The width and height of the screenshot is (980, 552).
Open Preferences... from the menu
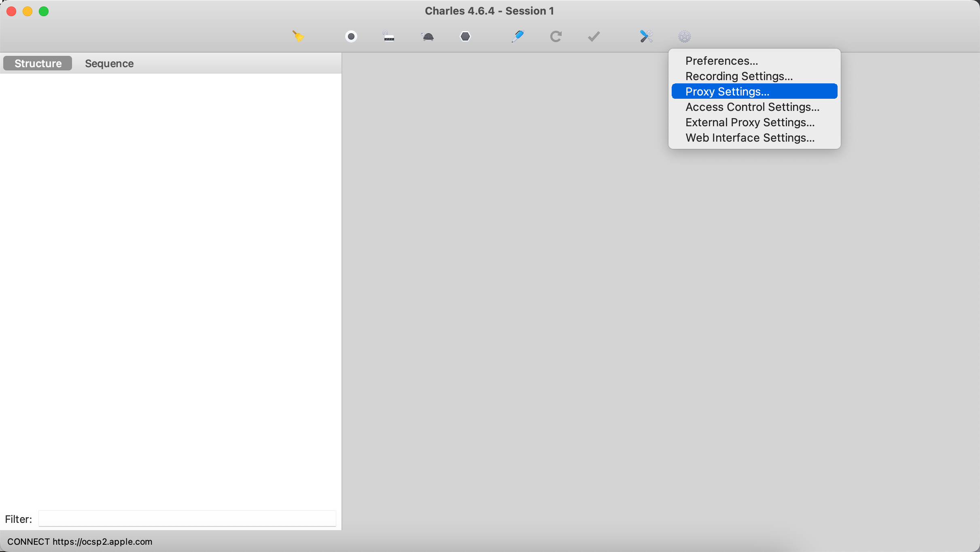(721, 61)
